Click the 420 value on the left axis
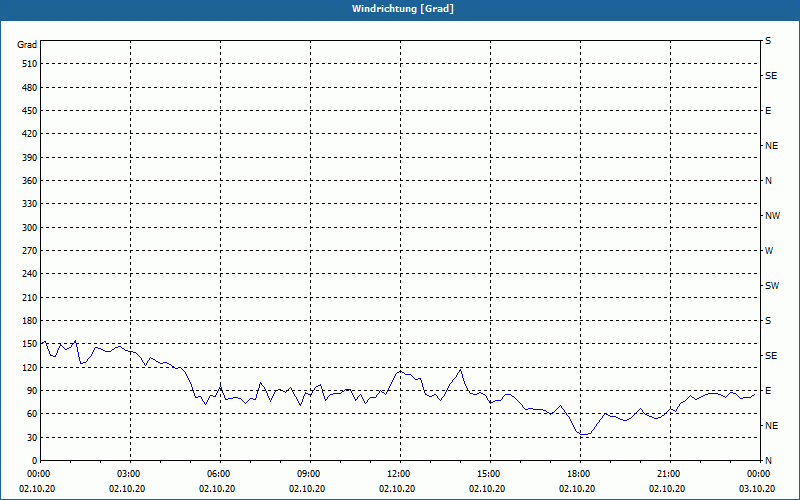The image size is (800, 500). pos(30,134)
